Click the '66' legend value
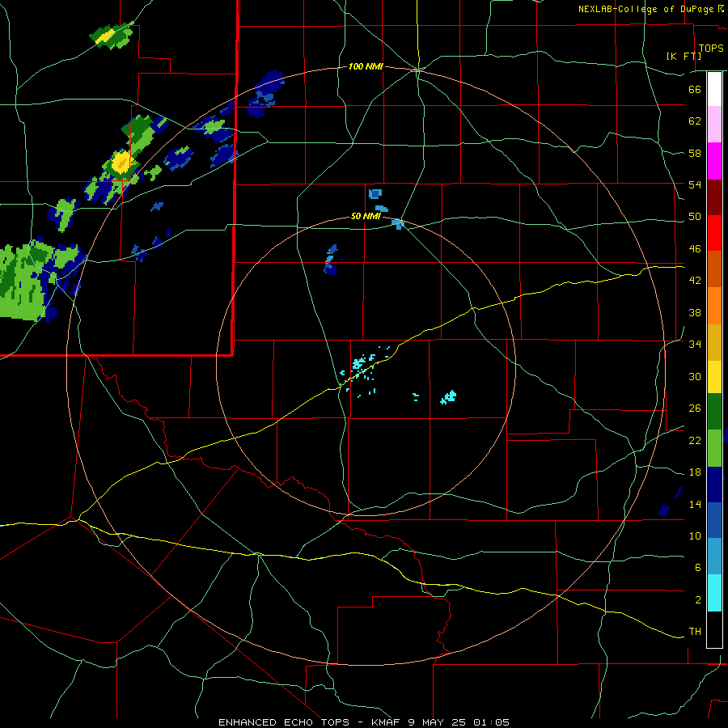Image resolution: width=728 pixels, height=728 pixels. click(x=695, y=89)
